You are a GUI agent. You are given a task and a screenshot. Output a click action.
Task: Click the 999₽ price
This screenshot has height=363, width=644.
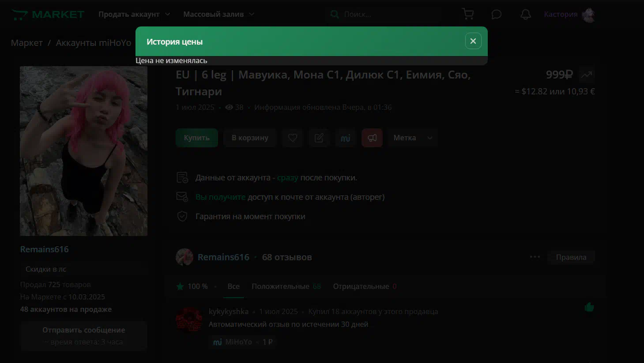click(559, 75)
